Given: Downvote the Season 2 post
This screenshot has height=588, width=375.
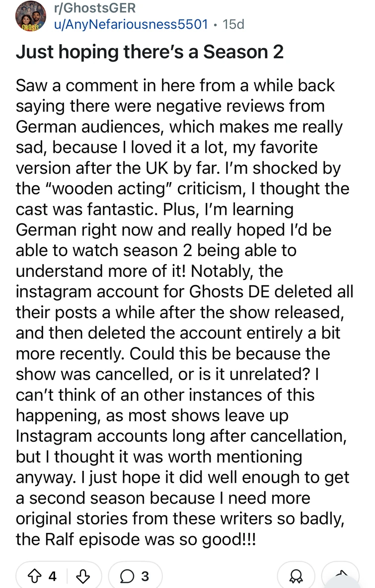Looking at the screenshot, I should point(82,576).
